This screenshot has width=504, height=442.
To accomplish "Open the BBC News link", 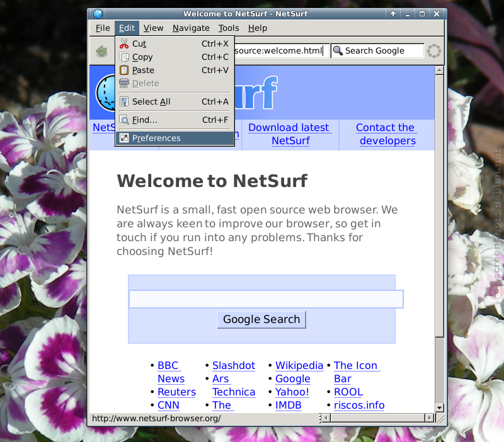I will click(x=171, y=372).
